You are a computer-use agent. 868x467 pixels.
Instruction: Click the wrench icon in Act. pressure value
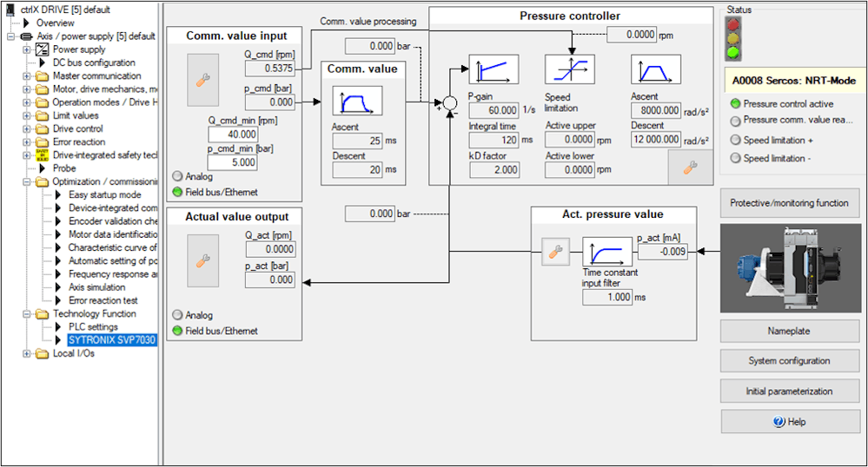point(555,253)
